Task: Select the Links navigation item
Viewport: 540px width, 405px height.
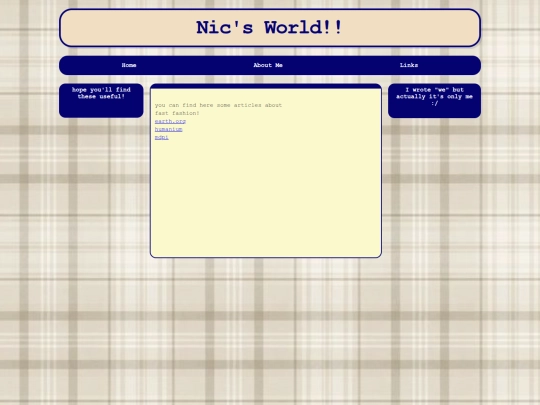Action: pyautogui.click(x=409, y=65)
